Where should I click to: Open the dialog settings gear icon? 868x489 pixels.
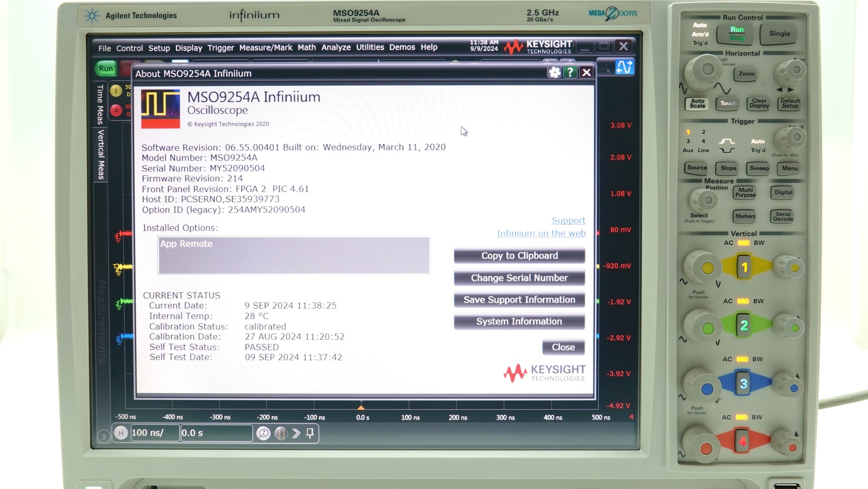[554, 72]
